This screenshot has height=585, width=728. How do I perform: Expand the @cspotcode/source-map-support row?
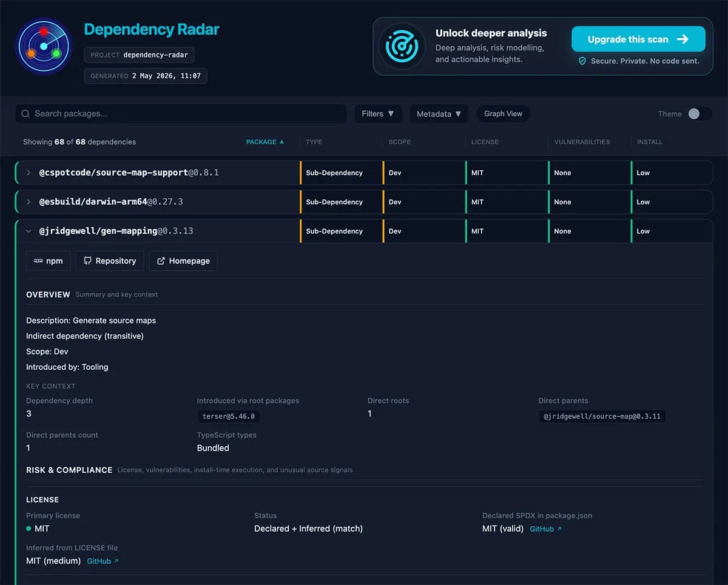coord(29,173)
